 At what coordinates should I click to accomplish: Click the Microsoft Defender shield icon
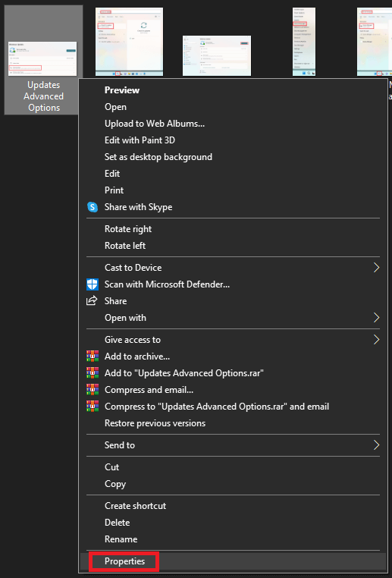click(93, 284)
